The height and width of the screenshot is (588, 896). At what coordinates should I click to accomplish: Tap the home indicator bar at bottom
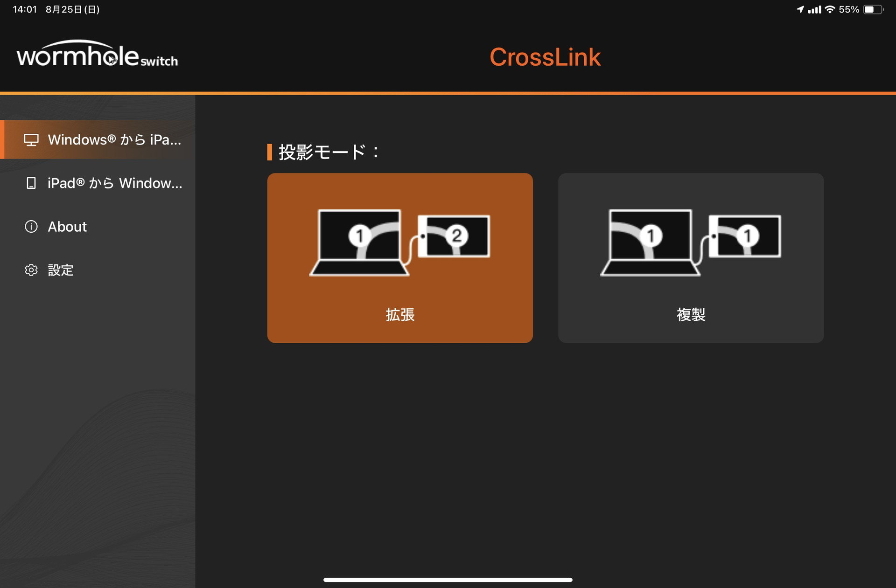click(x=448, y=580)
